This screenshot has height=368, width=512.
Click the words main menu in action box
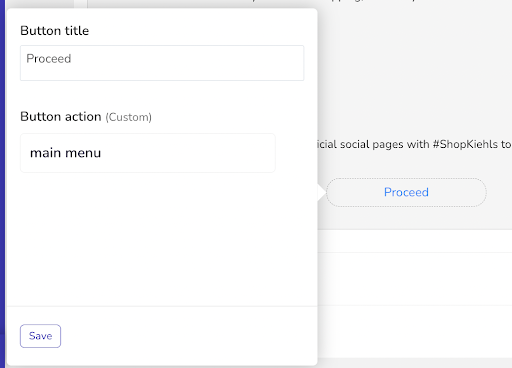point(65,153)
